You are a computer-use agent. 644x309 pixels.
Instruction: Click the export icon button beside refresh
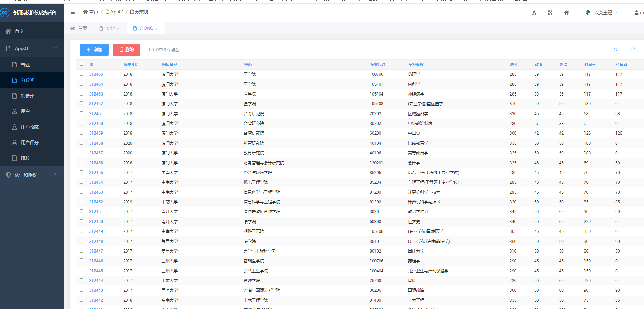click(633, 49)
